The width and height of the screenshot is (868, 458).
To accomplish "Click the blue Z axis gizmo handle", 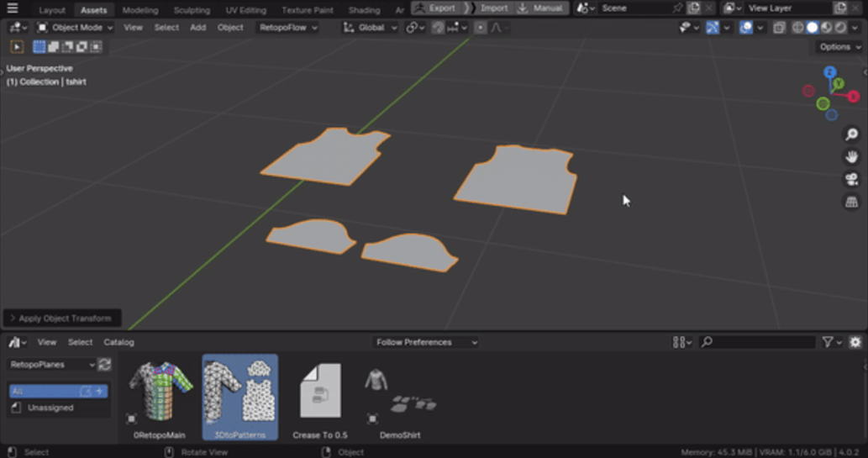I will coord(829,72).
